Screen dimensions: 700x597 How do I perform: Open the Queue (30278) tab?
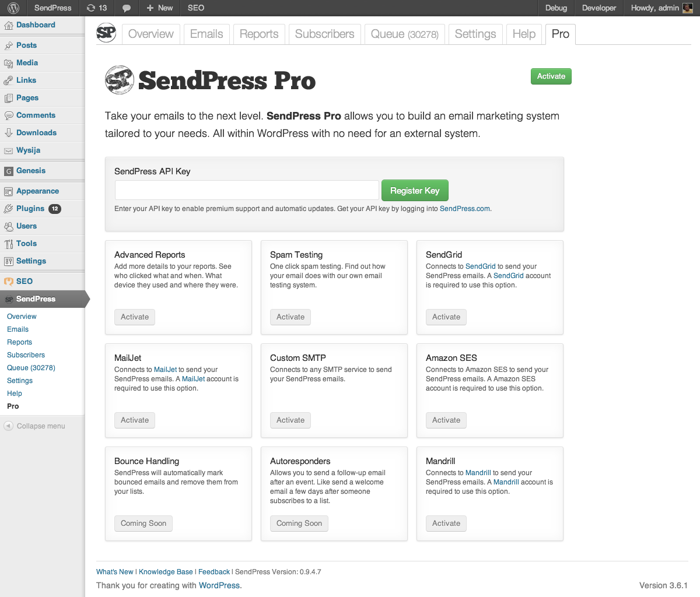click(405, 34)
